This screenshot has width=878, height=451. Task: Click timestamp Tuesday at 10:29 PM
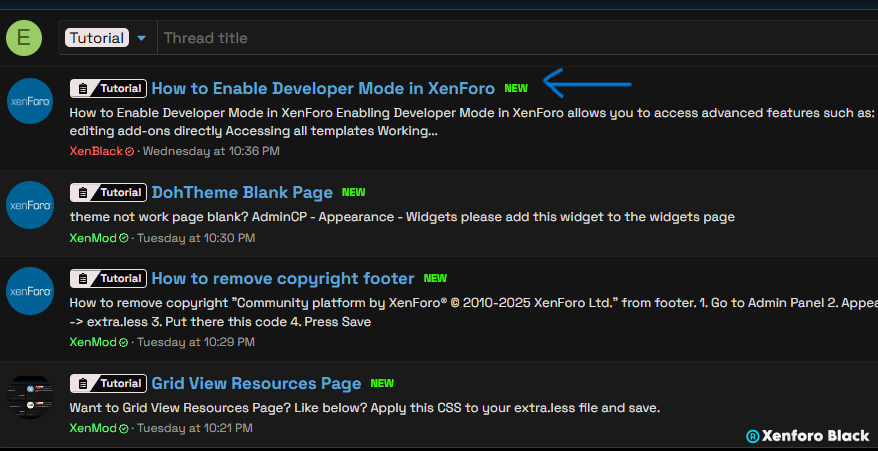pos(196,342)
